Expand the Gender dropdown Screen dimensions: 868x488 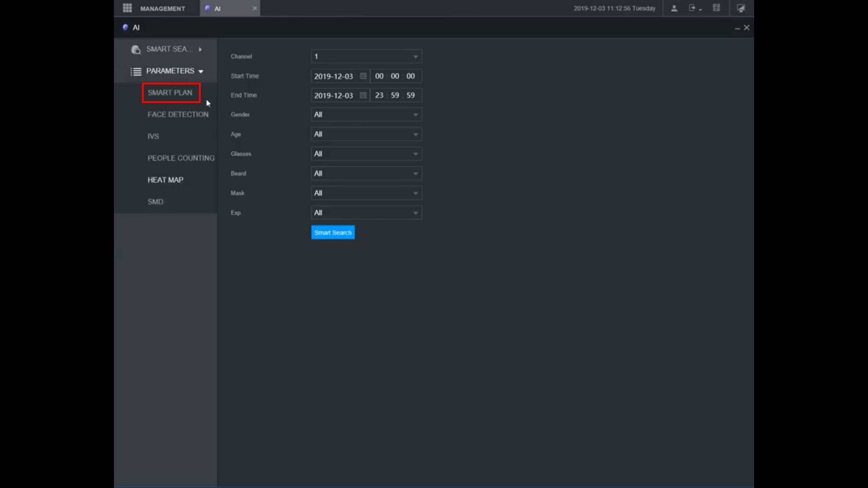[x=366, y=115]
